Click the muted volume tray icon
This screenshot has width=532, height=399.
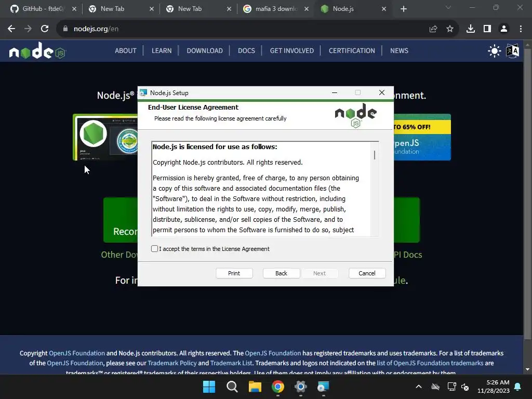coord(465,387)
